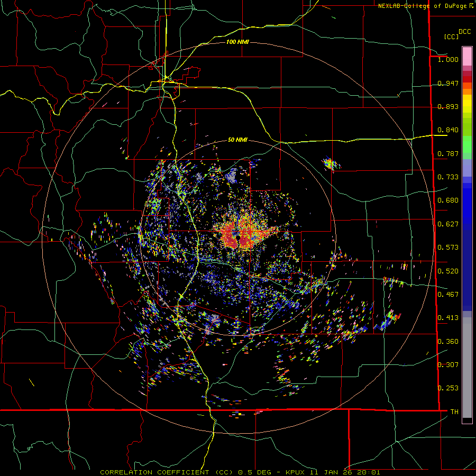
Task: Click the isolated green echo blob northeast of radar
Action: 330,164
